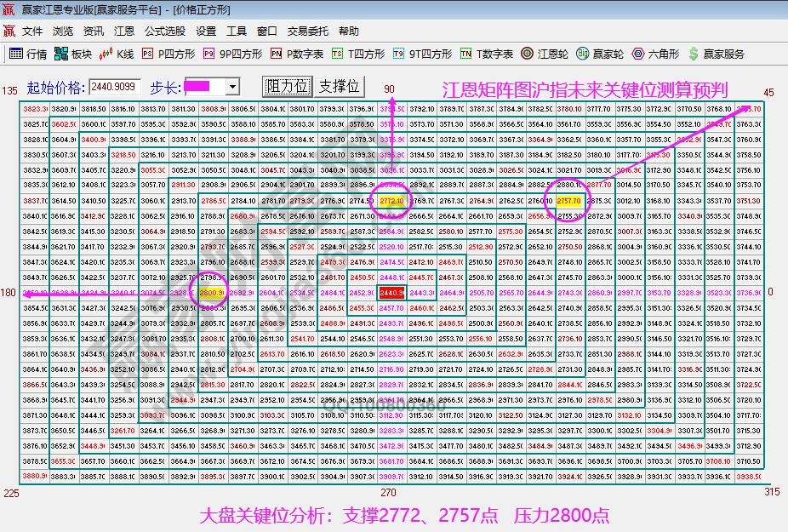
Task: Expand the 步长 step dropdown
Action: pos(231,87)
